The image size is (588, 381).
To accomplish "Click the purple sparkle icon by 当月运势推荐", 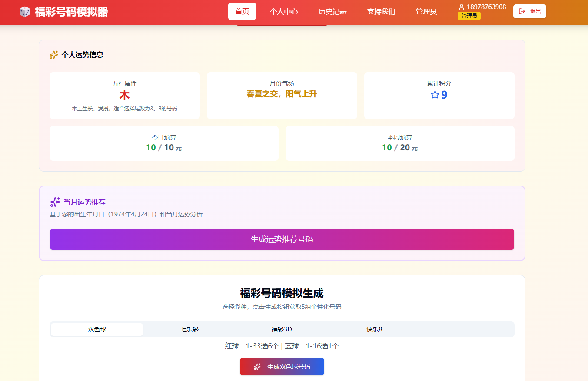I will point(55,202).
